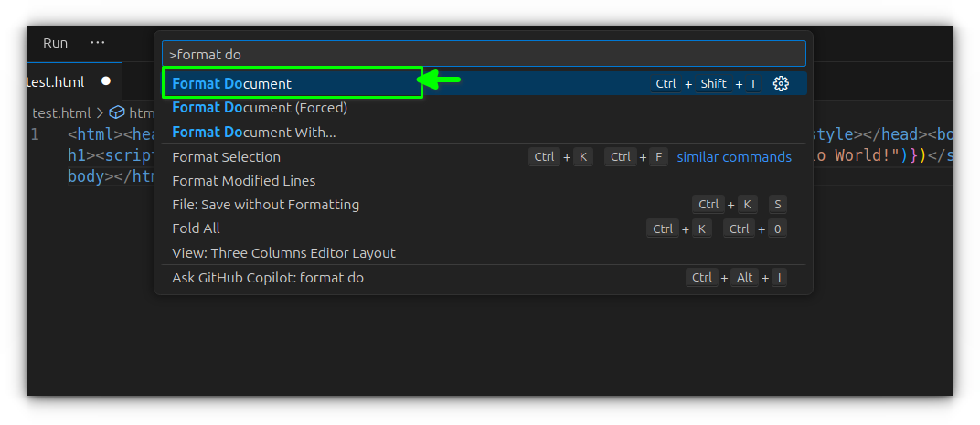Open the three-dots overflow menu
This screenshot has width=980, height=425.
[98, 43]
